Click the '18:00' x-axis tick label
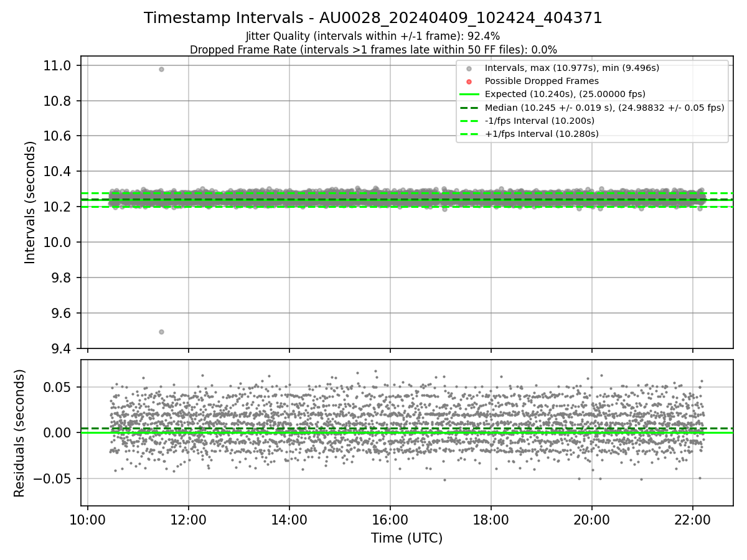747x560 pixels. pyautogui.click(x=491, y=519)
